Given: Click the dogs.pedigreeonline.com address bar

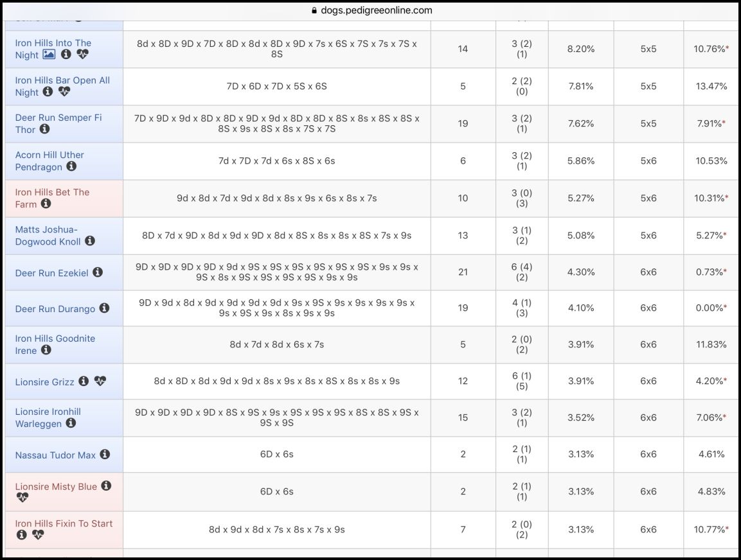Looking at the screenshot, I should pos(371,10).
